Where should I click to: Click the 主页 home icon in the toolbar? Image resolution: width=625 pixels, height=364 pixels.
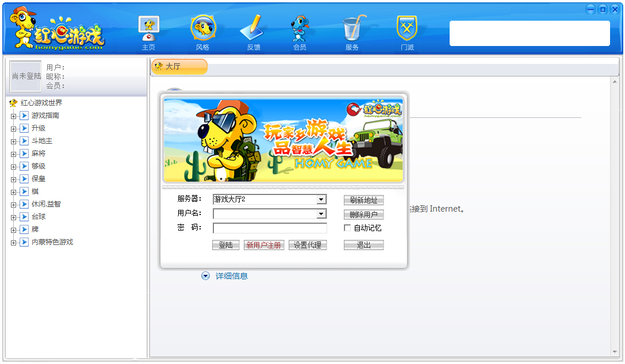pos(149,26)
